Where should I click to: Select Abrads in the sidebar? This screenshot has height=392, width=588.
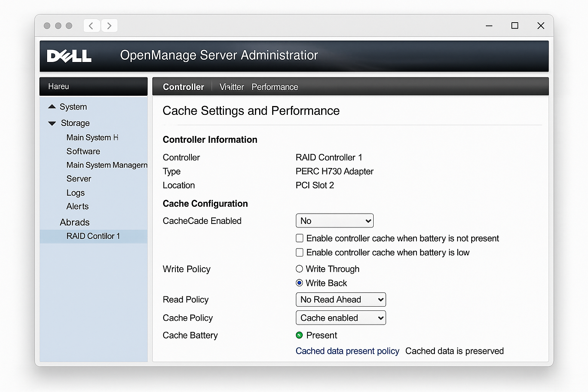pyautogui.click(x=75, y=222)
